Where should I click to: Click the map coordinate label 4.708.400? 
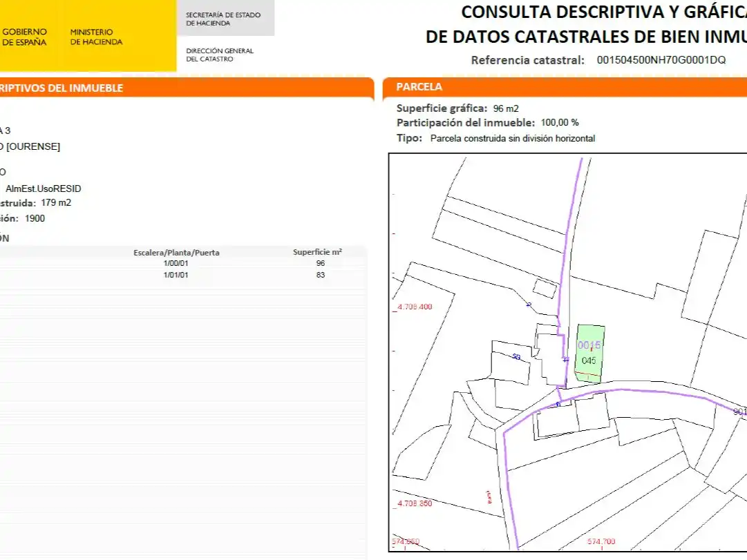(x=415, y=307)
